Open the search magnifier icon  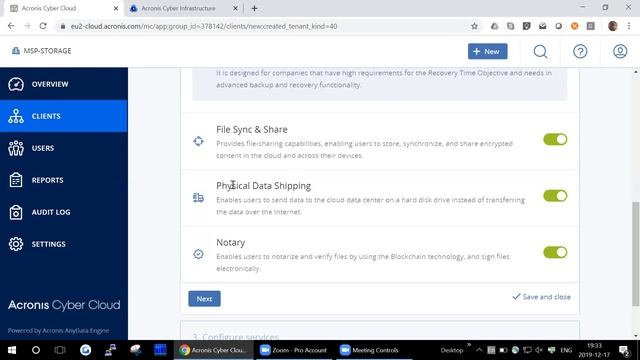[540, 51]
